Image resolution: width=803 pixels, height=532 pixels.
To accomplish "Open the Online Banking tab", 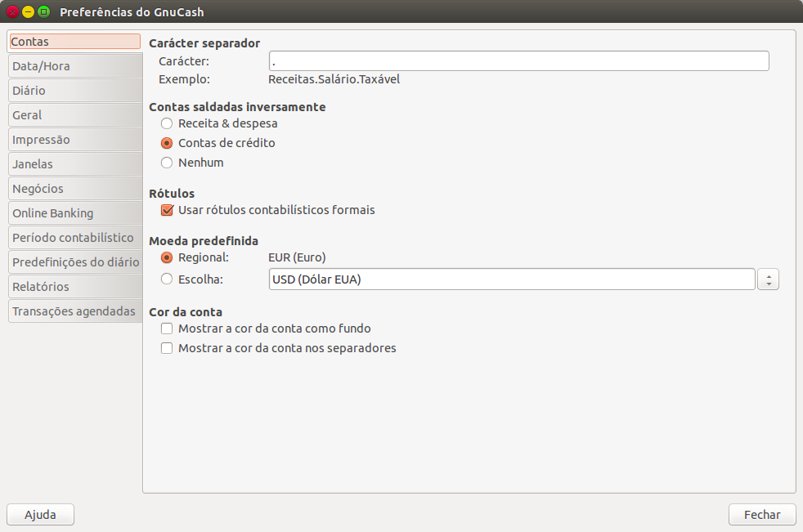I will point(74,213).
